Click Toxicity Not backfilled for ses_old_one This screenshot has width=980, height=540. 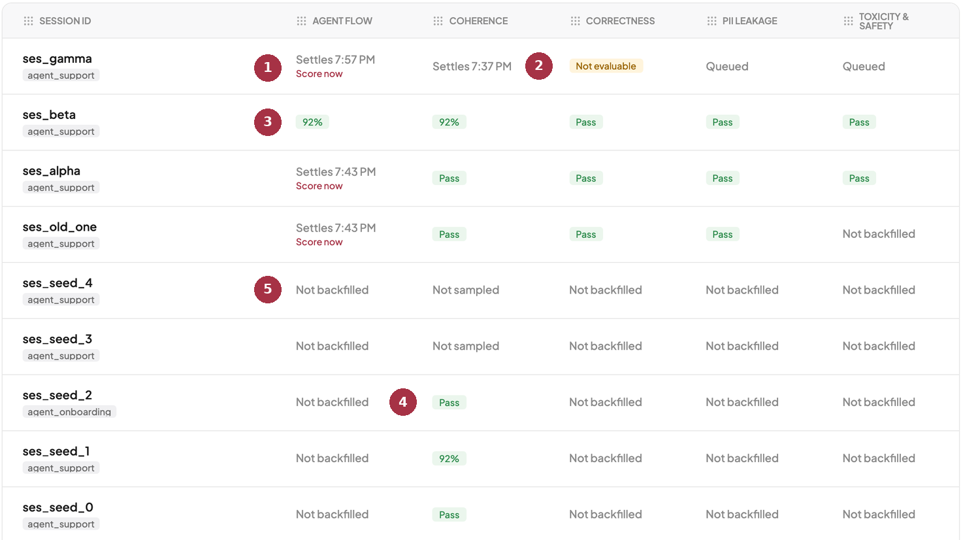(879, 234)
